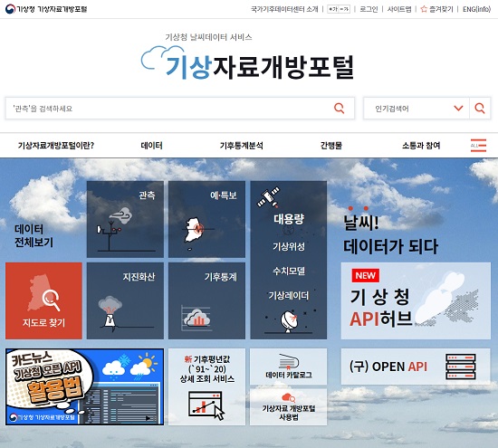
Task: Click the 즐겨찾기 star icon
Action: [x=424, y=9]
